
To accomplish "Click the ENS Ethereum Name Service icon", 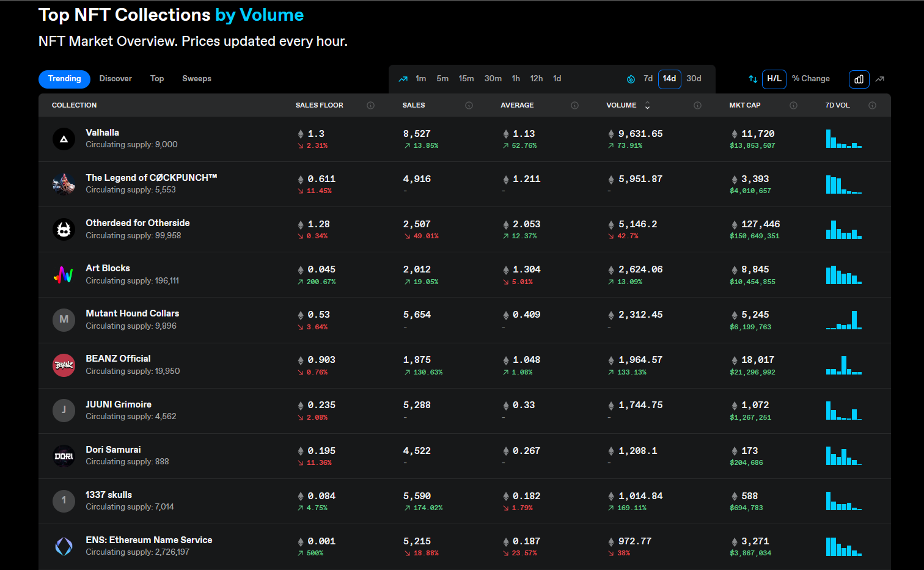I will [x=64, y=546].
